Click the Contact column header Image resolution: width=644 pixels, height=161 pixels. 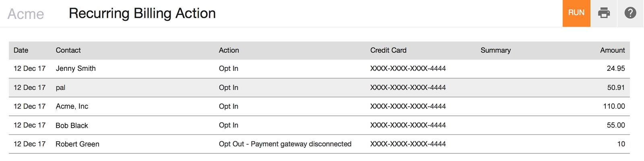tap(68, 50)
